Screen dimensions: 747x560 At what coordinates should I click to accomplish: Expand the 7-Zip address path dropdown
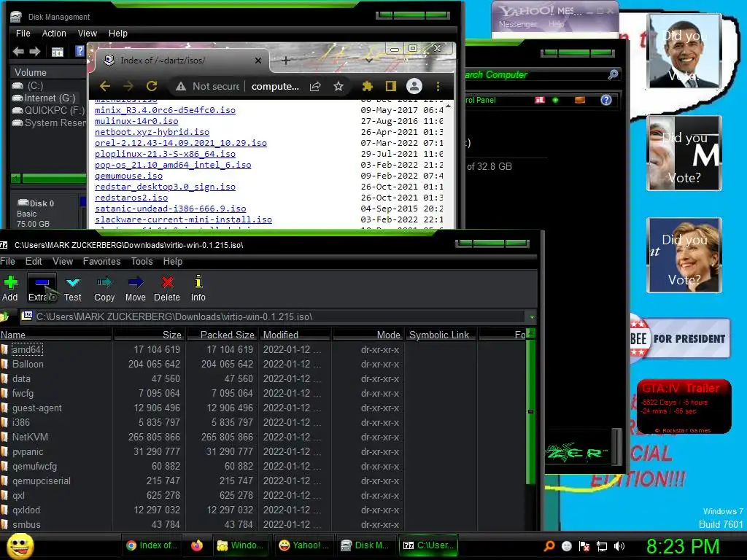[532, 316]
